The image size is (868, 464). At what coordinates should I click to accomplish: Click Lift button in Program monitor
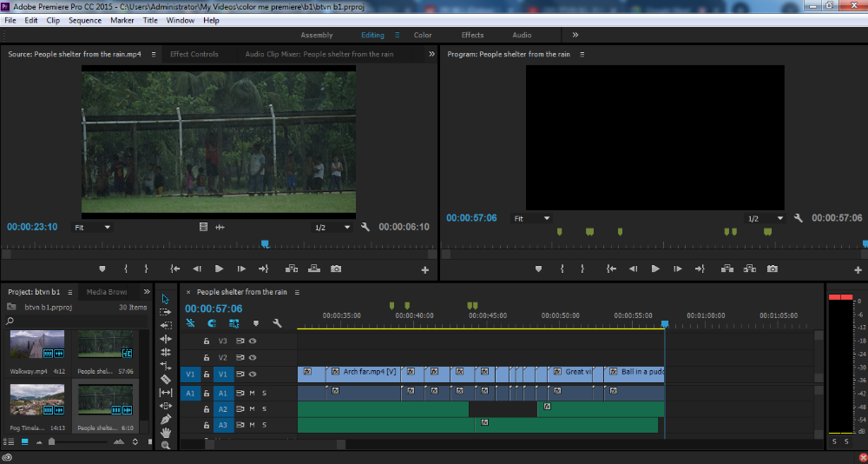click(x=727, y=268)
